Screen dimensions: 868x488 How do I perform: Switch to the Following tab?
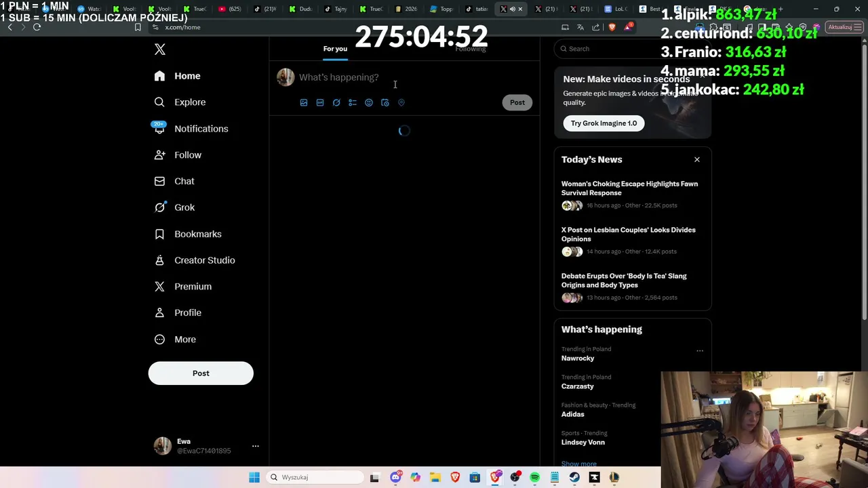tap(471, 49)
